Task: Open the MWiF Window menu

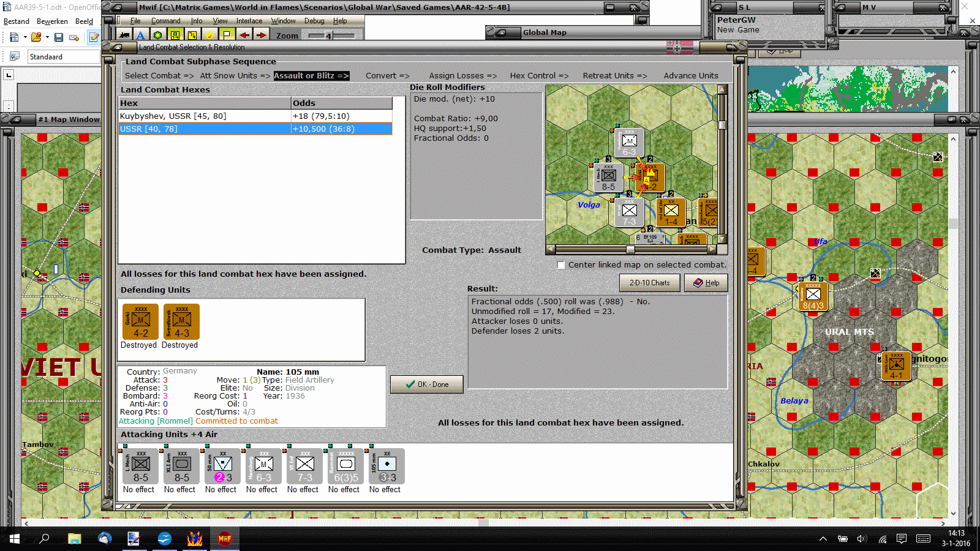Action: click(x=284, y=21)
